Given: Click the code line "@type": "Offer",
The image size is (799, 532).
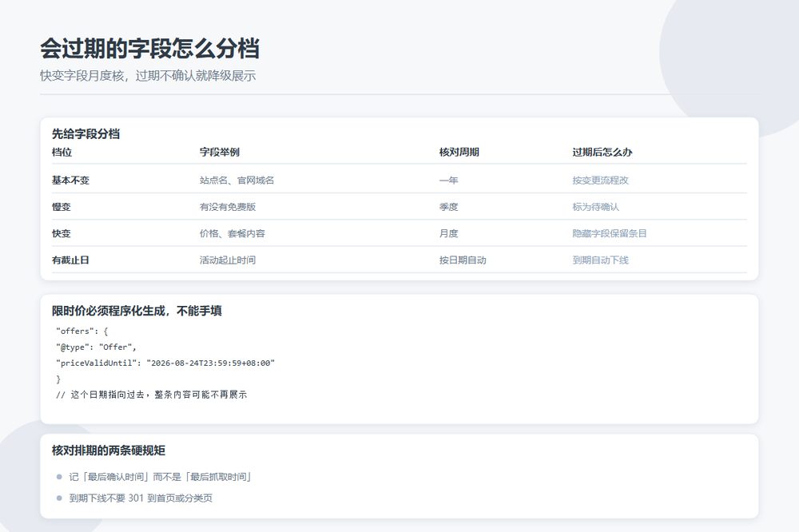Looking at the screenshot, I should click(x=97, y=347).
